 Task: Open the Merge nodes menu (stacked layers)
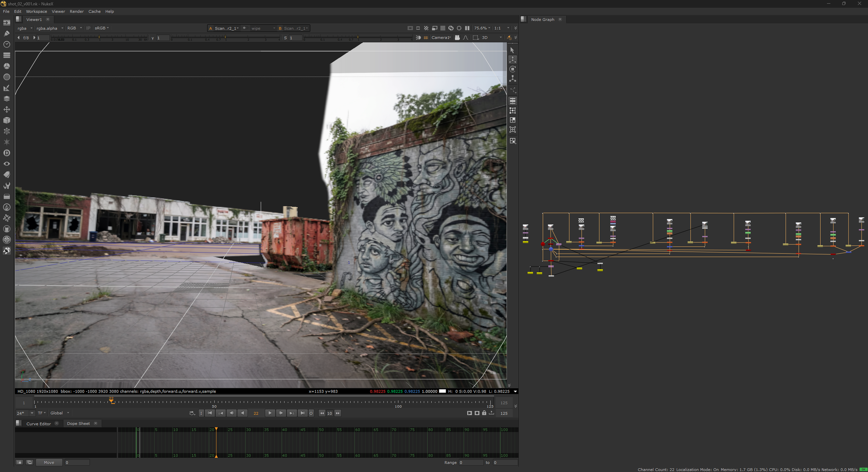coord(7,98)
